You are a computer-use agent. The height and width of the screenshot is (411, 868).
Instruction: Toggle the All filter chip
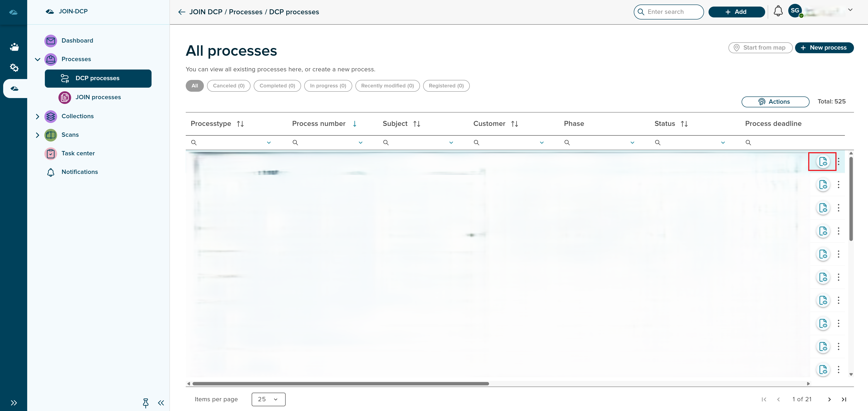[x=194, y=86]
